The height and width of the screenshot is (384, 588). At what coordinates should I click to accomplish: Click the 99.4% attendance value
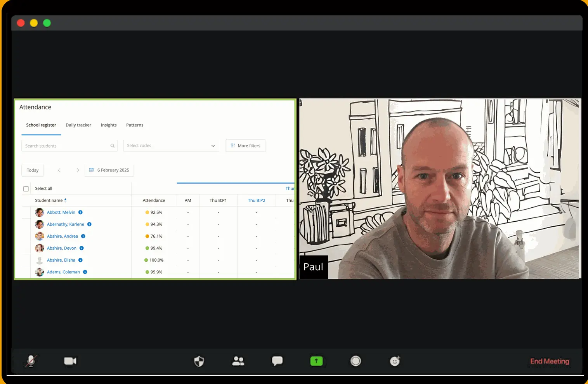156,248
